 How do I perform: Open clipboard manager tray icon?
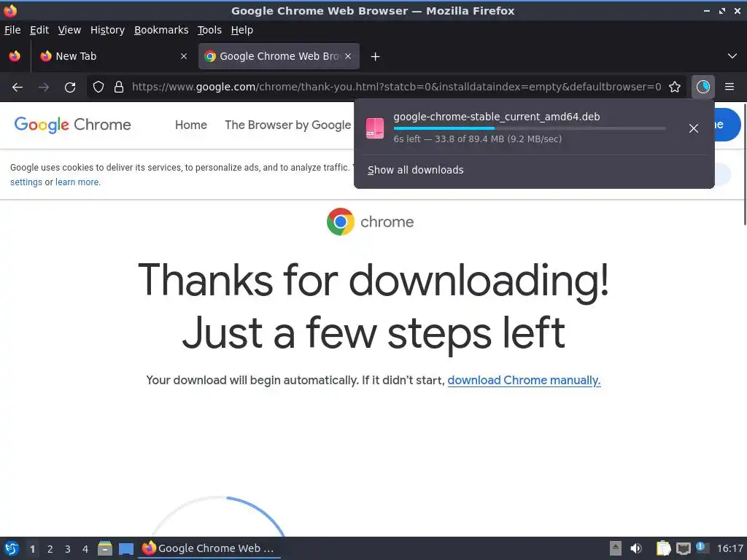(663, 548)
